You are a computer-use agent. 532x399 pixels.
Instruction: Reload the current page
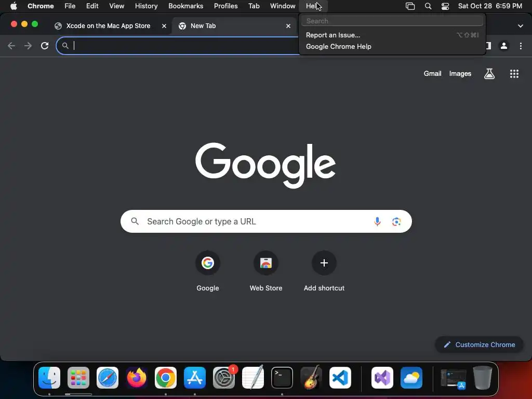pyautogui.click(x=45, y=46)
